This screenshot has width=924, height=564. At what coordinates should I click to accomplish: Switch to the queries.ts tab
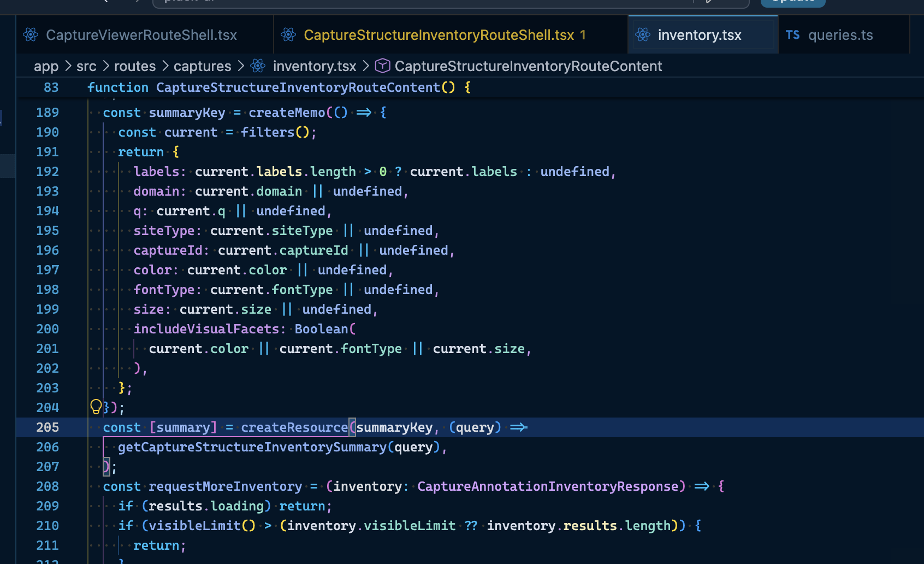coord(844,35)
